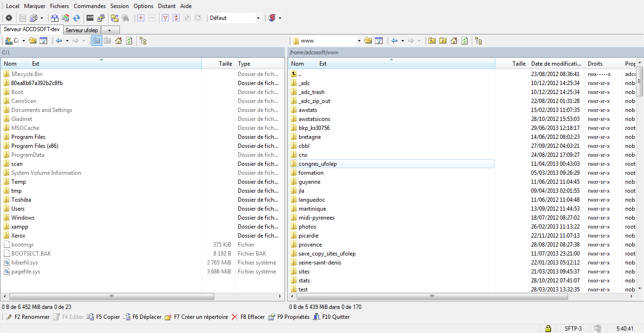Open the Distant menu
The height and width of the screenshot is (333, 644).
167,6
